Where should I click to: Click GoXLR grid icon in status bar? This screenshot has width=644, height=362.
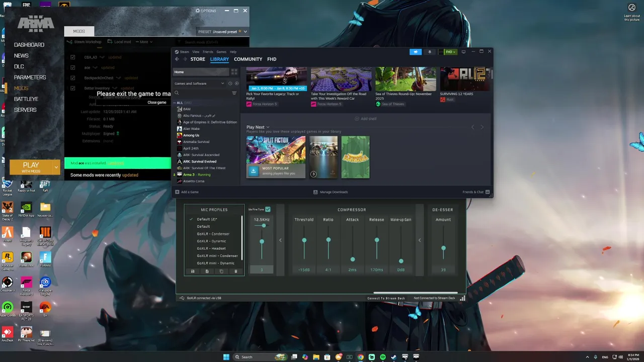(x=462, y=298)
